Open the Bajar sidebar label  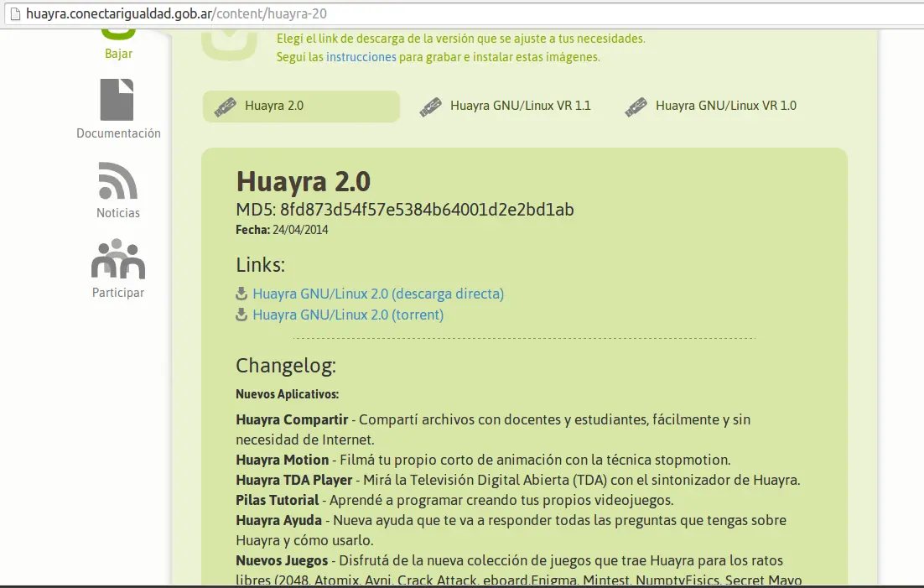point(118,54)
